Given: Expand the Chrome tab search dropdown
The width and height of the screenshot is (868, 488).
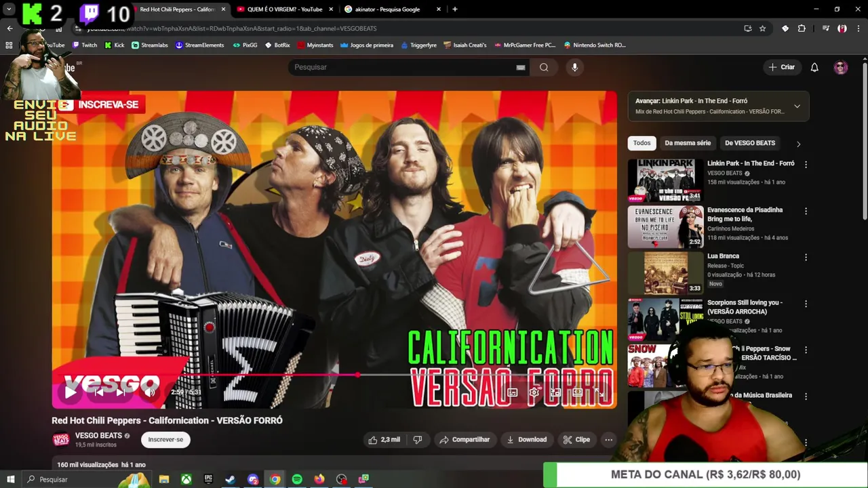Looking at the screenshot, I should tap(9, 9).
